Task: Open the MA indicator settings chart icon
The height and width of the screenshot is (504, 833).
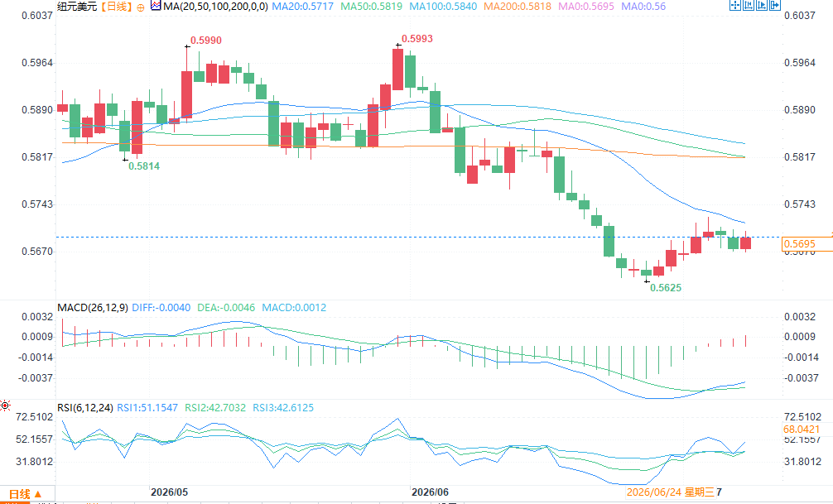Action: tap(156, 7)
